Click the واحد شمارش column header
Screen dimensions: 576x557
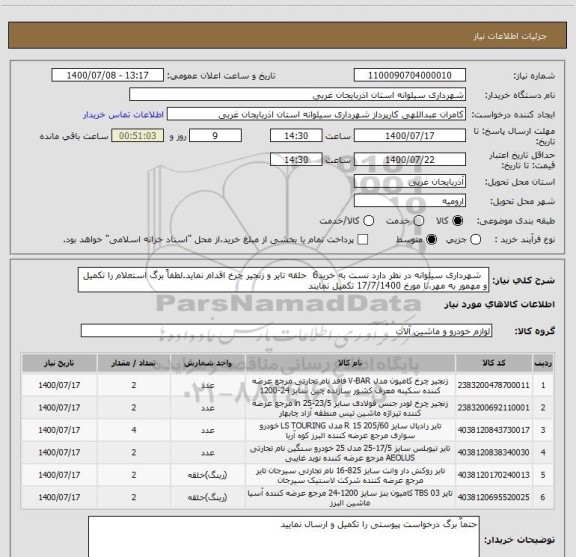click(208, 363)
